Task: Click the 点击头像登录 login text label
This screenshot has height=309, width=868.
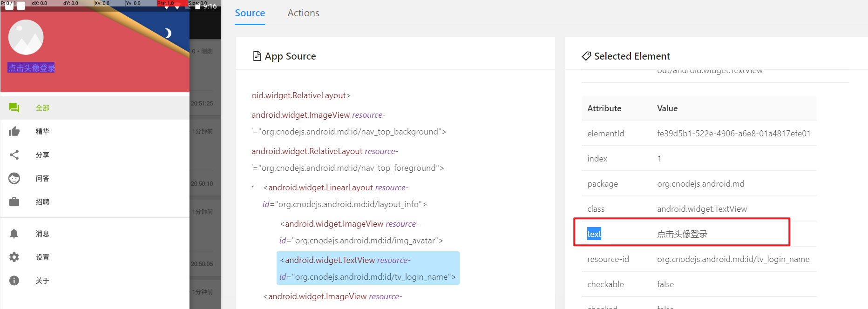Action: pos(31,68)
